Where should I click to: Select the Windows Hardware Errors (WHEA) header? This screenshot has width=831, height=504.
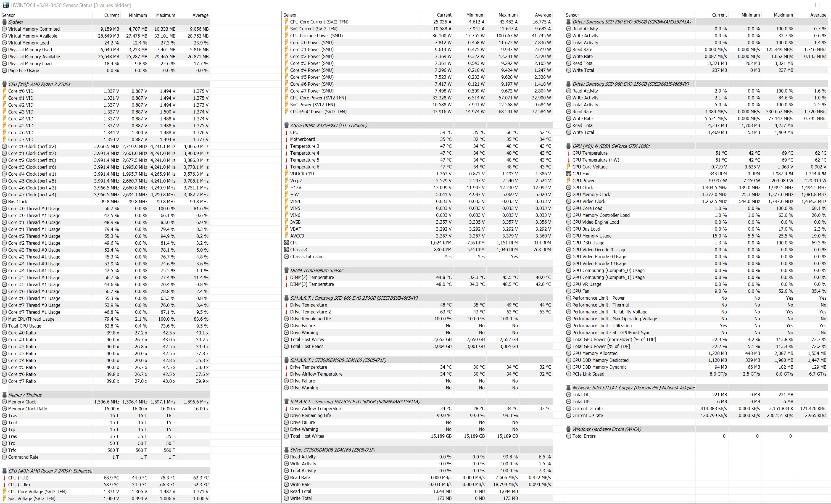[697, 429]
